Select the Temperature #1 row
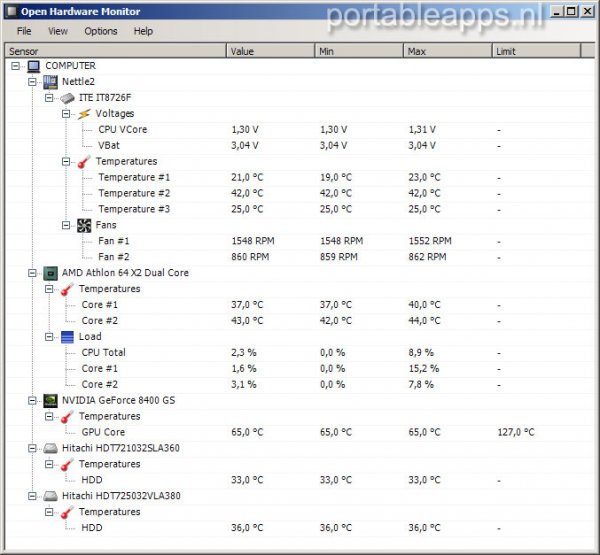The width and height of the screenshot is (600, 555). pyautogui.click(x=300, y=178)
